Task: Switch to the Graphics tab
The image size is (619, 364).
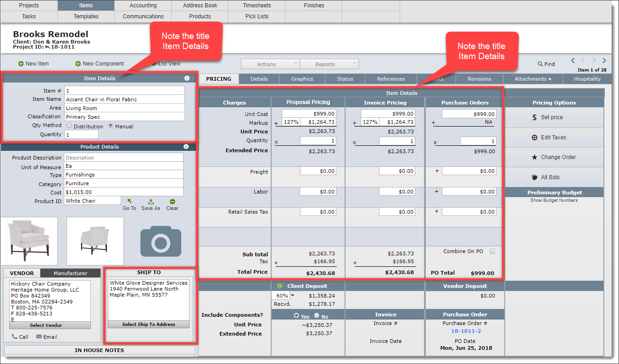Action: tap(302, 79)
